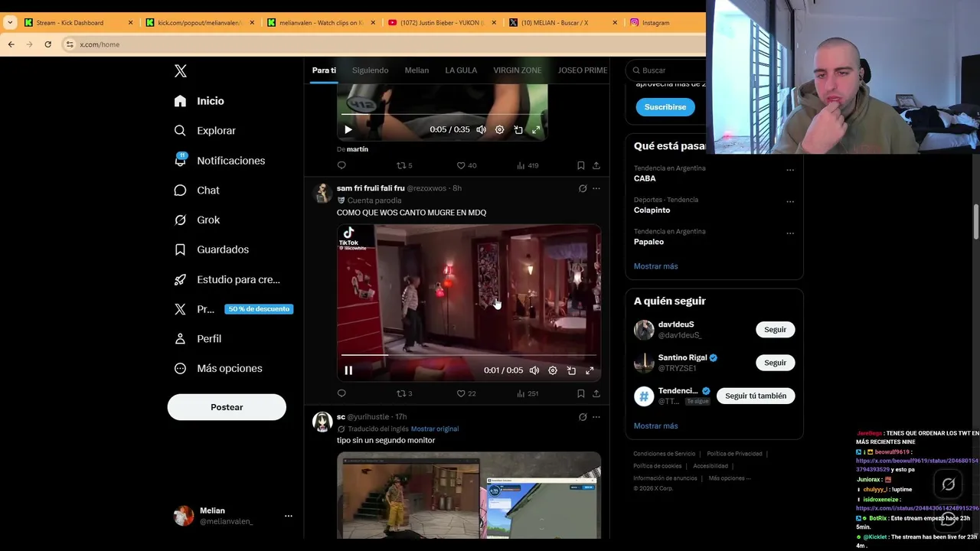Click Mostrar original on the translated post
The image size is (980, 551).
point(435,429)
